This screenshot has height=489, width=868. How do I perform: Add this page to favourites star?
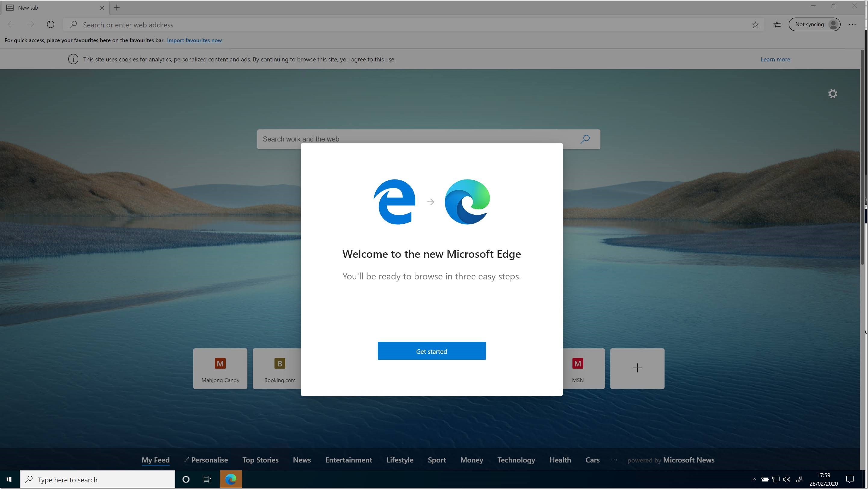(x=755, y=25)
